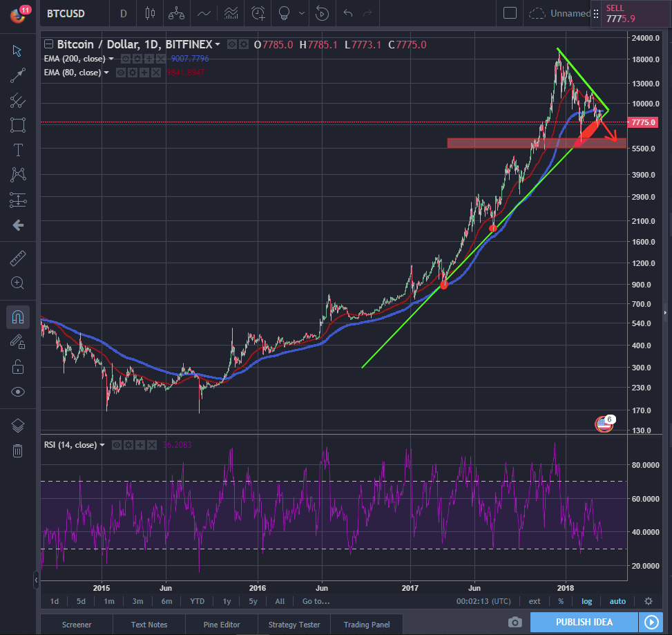
Task: Open EMA 80 settings gear
Action: (x=133, y=73)
